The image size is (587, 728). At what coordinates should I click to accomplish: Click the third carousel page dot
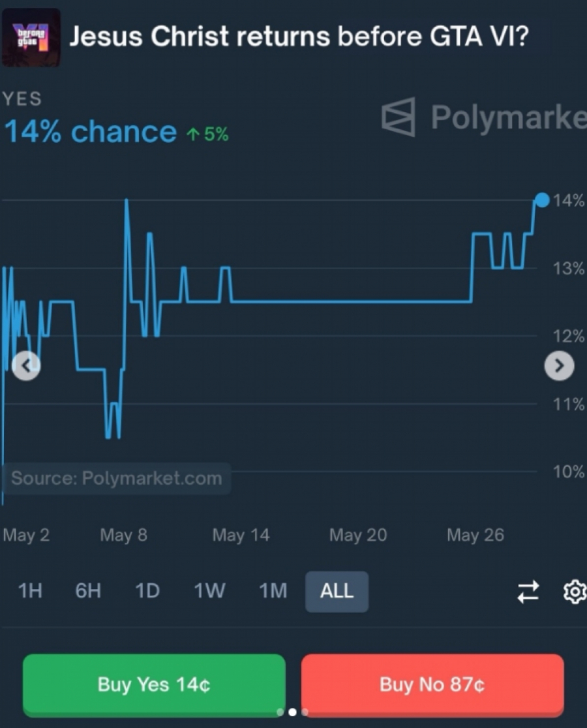(x=305, y=712)
